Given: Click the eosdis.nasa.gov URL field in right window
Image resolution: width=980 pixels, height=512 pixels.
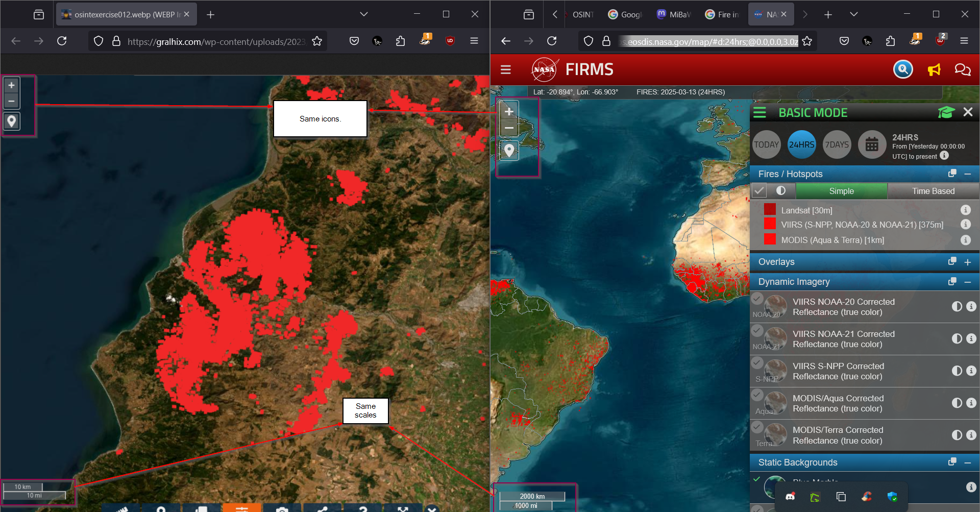Looking at the screenshot, I should click(709, 41).
